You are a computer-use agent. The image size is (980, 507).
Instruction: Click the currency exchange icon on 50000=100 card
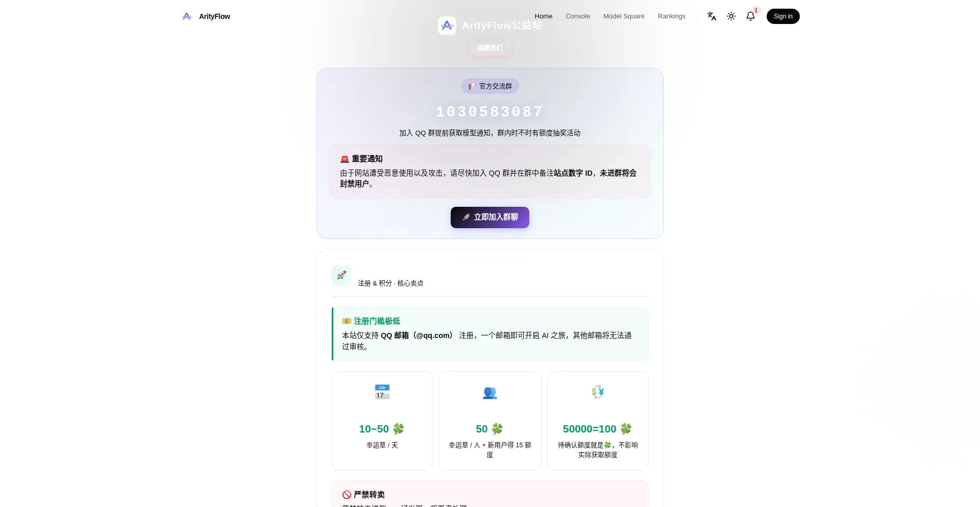[598, 392]
